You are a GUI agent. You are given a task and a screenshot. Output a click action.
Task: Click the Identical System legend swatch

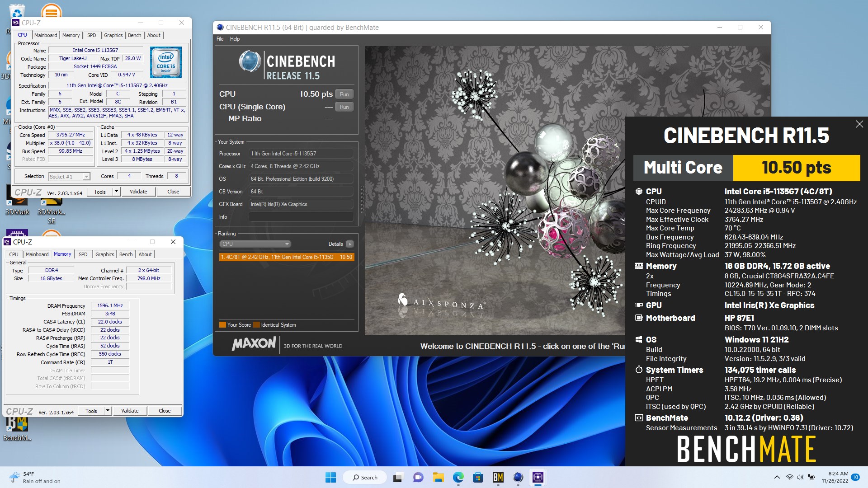(256, 324)
